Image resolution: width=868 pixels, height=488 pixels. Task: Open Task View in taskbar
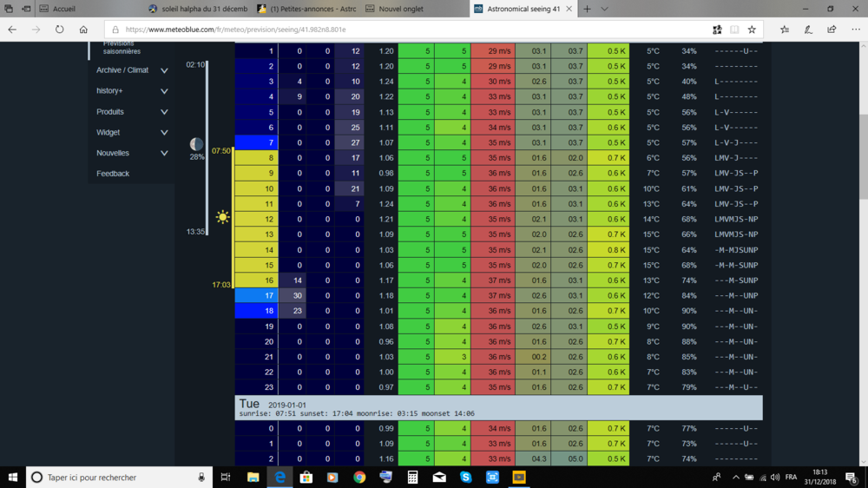pyautogui.click(x=226, y=477)
